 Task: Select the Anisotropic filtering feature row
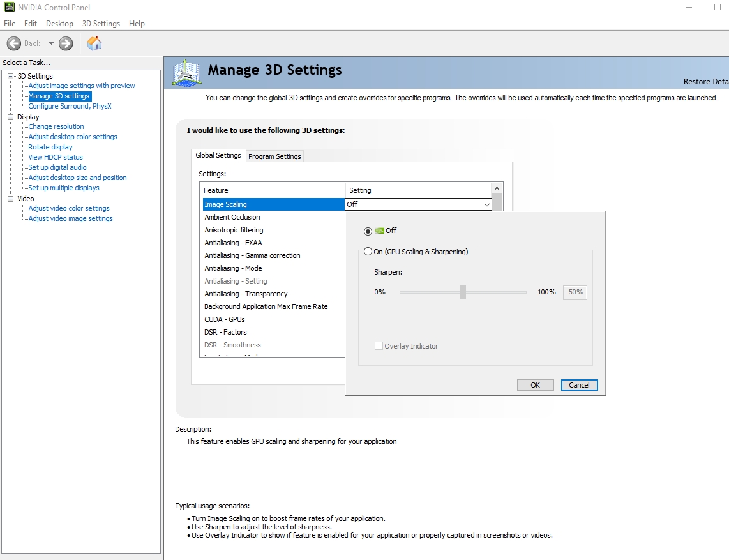[x=274, y=230]
